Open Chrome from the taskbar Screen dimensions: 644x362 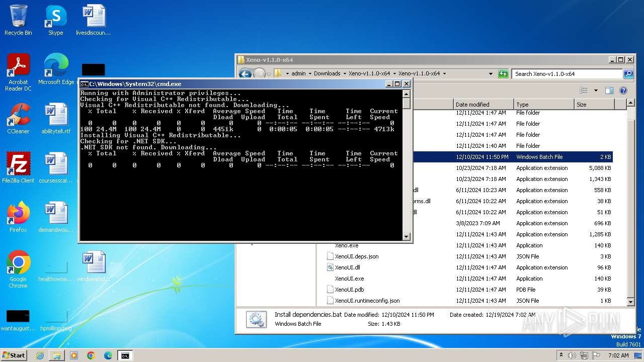pyautogui.click(x=91, y=355)
